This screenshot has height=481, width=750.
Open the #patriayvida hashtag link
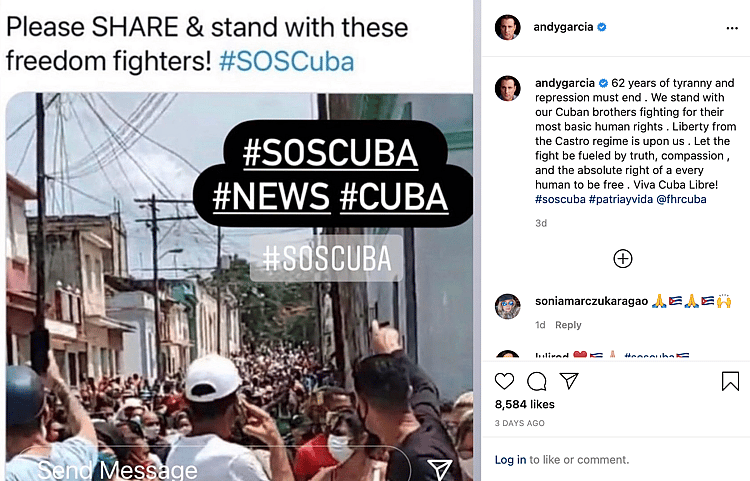[620, 199]
